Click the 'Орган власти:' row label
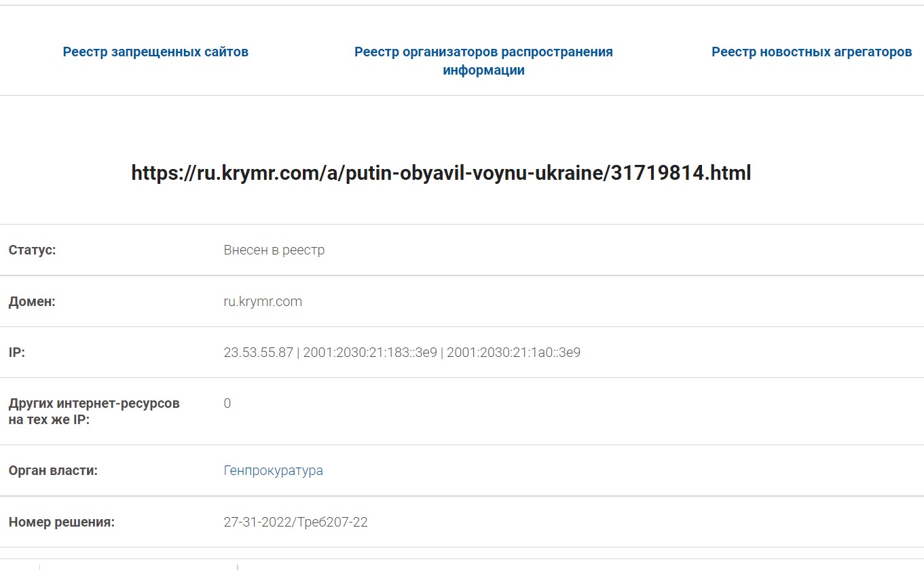924x570 pixels. pos(53,471)
